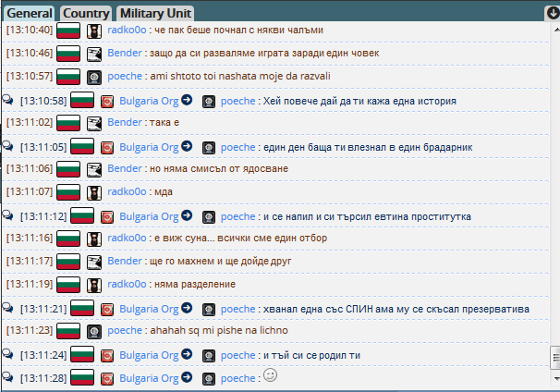Open poeche profile at 13:10:57
560x392 pixels.
tap(125, 76)
